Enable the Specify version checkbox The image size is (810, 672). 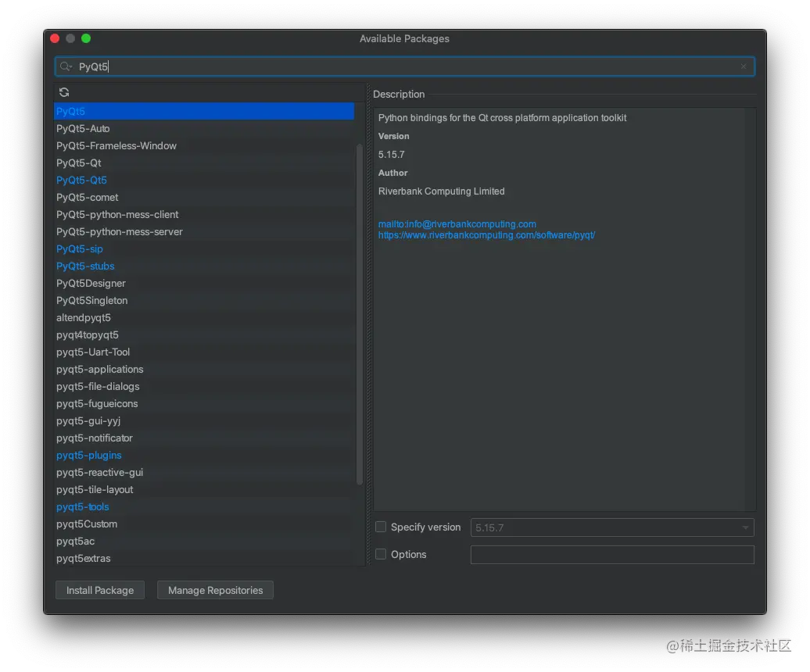[381, 527]
